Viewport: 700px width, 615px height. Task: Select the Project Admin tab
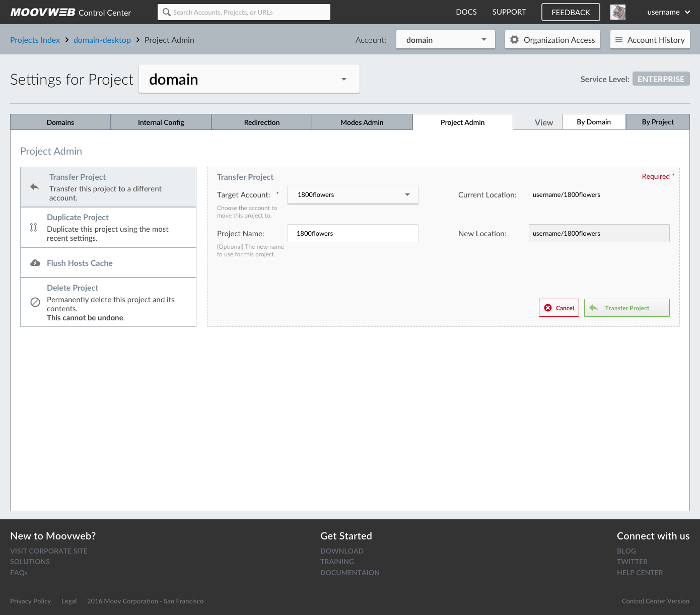pos(463,122)
